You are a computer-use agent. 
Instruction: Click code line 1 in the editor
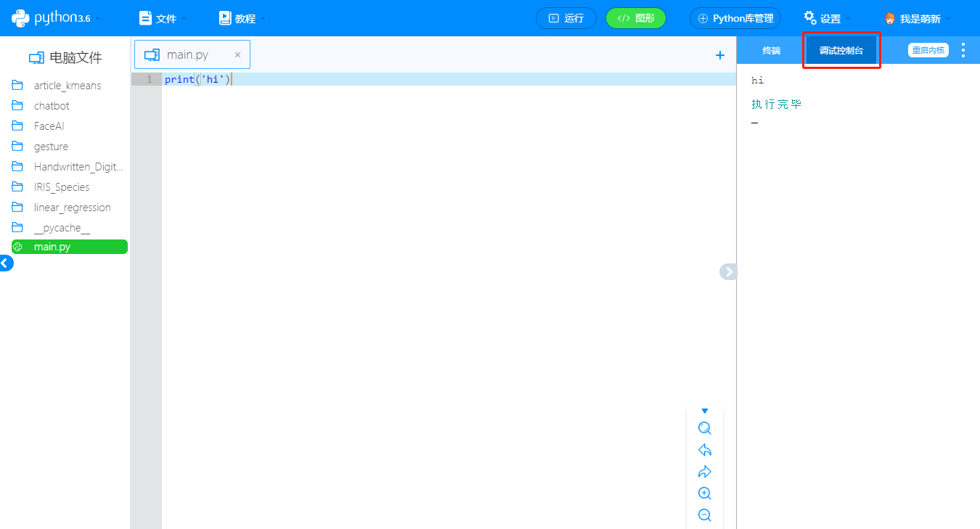(x=449, y=79)
